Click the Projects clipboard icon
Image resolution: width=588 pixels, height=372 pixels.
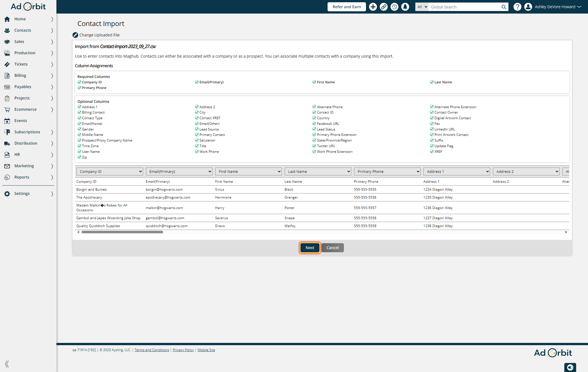click(x=7, y=98)
